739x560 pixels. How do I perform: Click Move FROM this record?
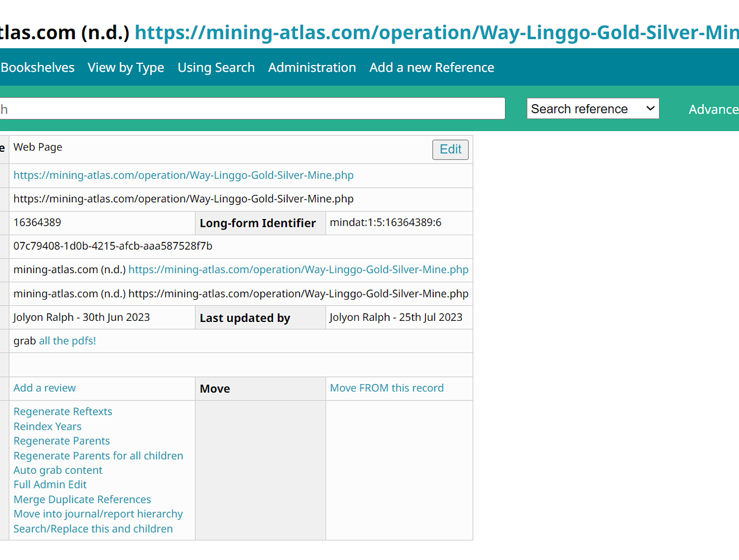pos(386,388)
